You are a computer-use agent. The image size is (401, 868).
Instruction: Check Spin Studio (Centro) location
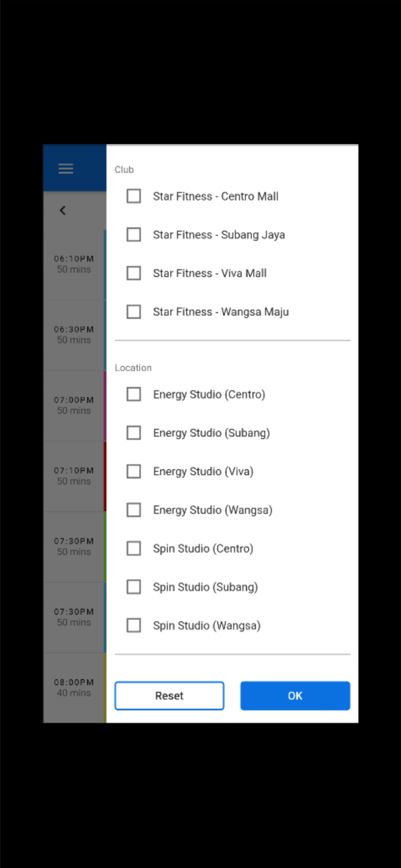133,548
